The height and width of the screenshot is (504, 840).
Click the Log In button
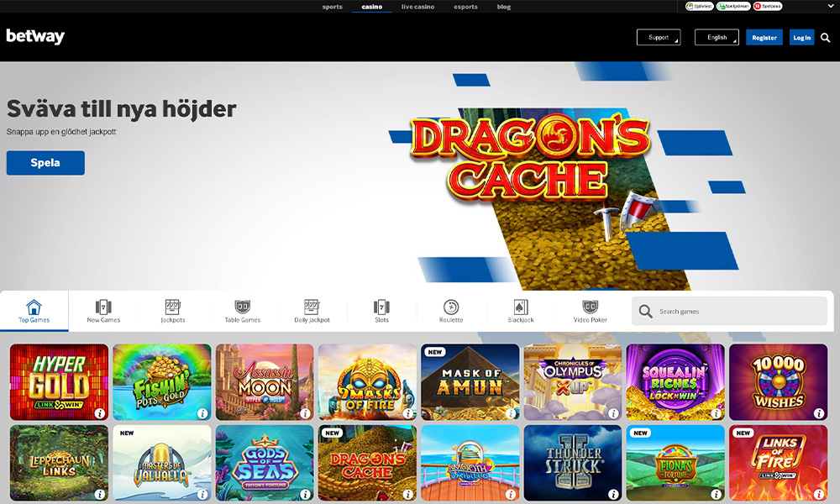pyautogui.click(x=802, y=38)
